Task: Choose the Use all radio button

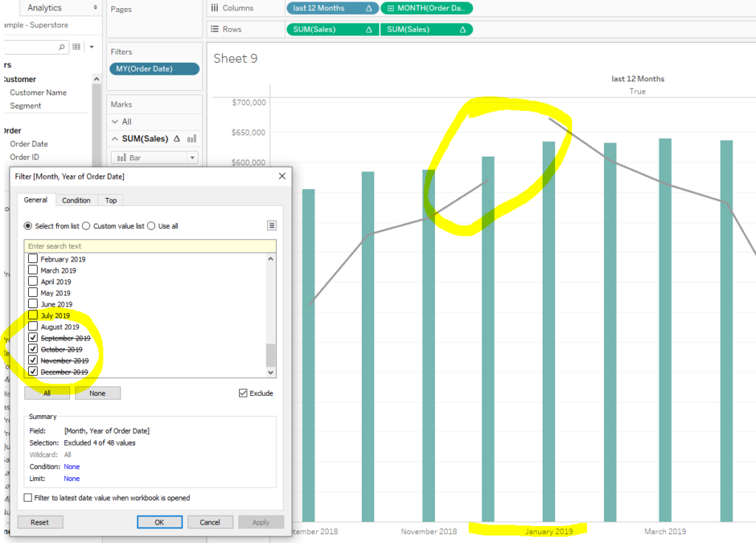Action: pos(151,226)
